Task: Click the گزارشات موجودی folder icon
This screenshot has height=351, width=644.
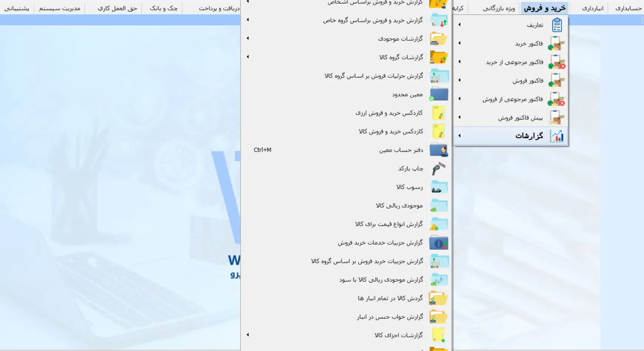Action: point(439,39)
